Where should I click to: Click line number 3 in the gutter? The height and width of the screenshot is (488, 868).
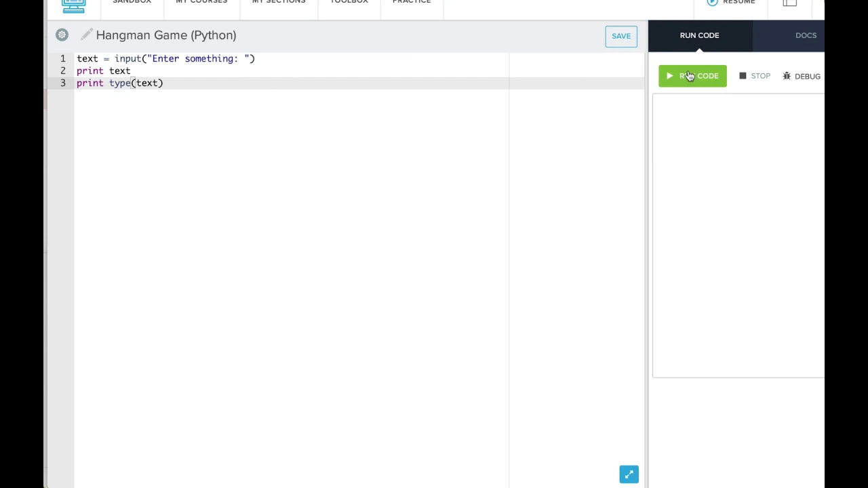[x=62, y=83]
